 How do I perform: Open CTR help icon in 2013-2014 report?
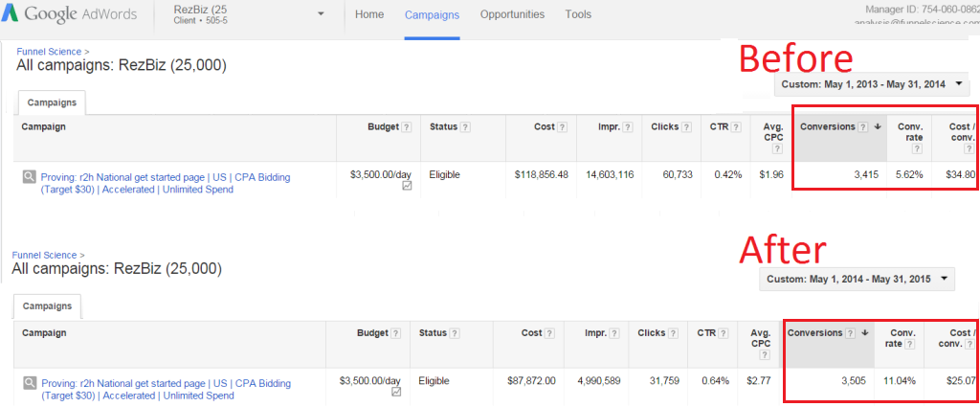coord(738,127)
